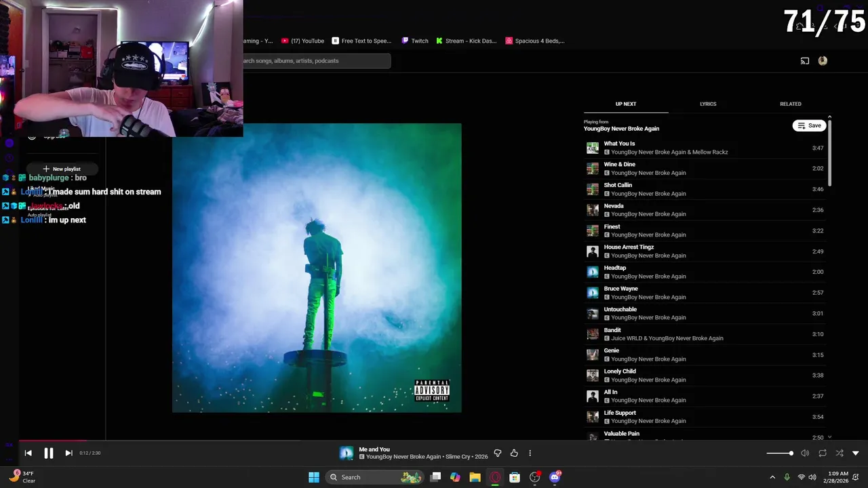868x488 pixels.
Task: Click the Cast to device icon
Action: point(805,61)
